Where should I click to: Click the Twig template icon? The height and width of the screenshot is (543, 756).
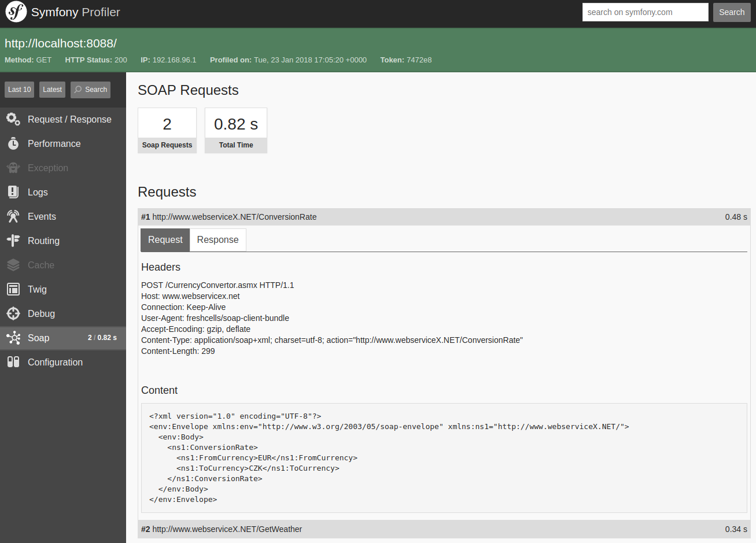pyautogui.click(x=13, y=289)
